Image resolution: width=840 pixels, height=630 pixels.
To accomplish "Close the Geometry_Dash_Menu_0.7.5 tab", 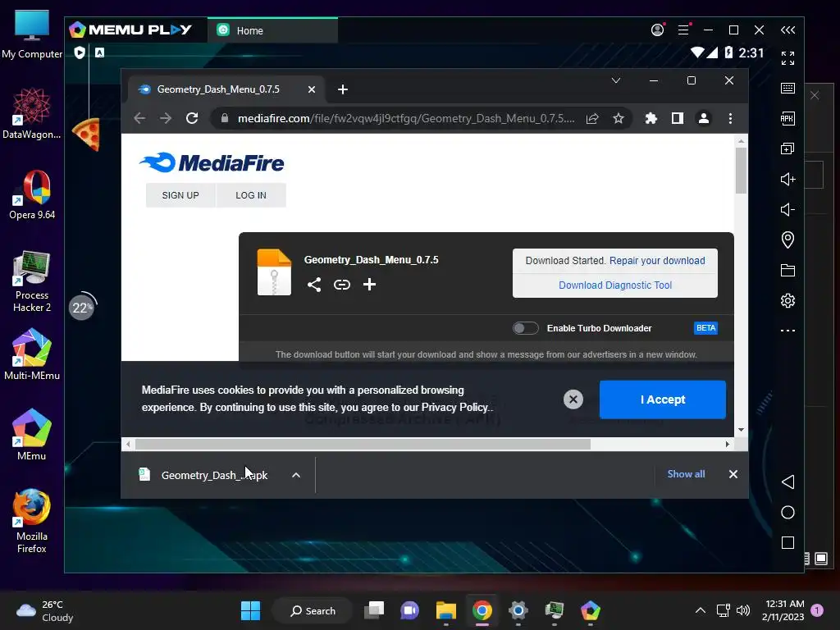I will [311, 89].
